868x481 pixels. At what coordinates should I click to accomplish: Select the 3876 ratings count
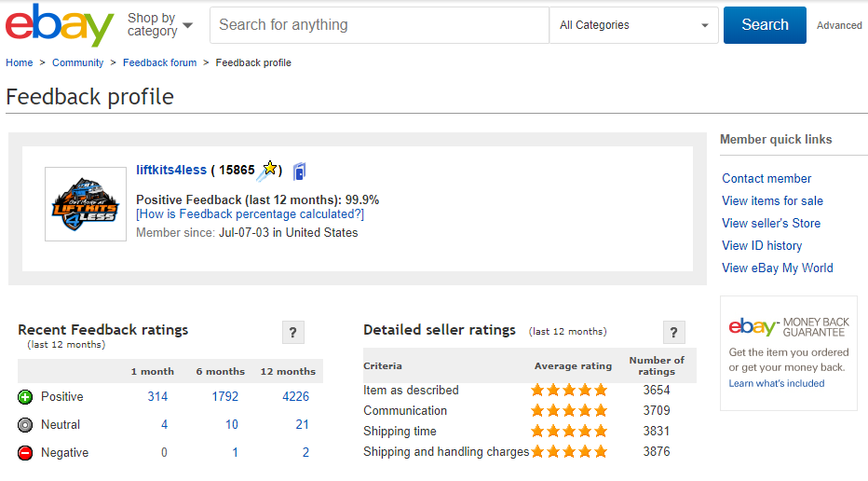(x=657, y=451)
